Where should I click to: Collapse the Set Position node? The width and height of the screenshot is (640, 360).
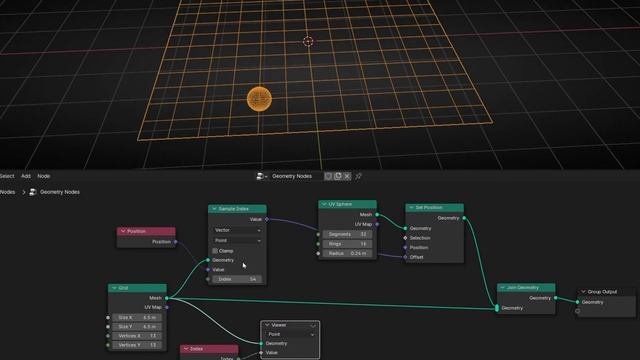[x=411, y=207]
